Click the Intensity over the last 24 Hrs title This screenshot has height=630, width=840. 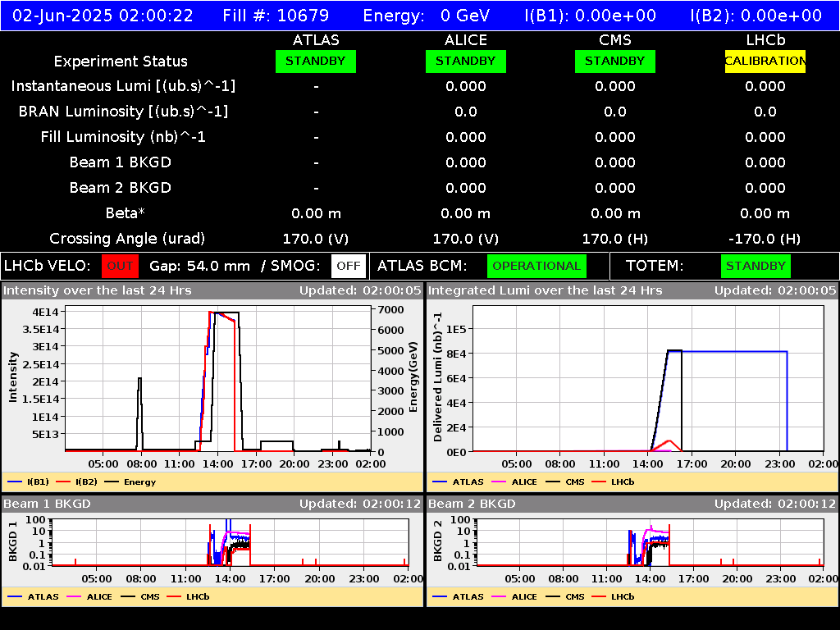pyautogui.click(x=97, y=290)
